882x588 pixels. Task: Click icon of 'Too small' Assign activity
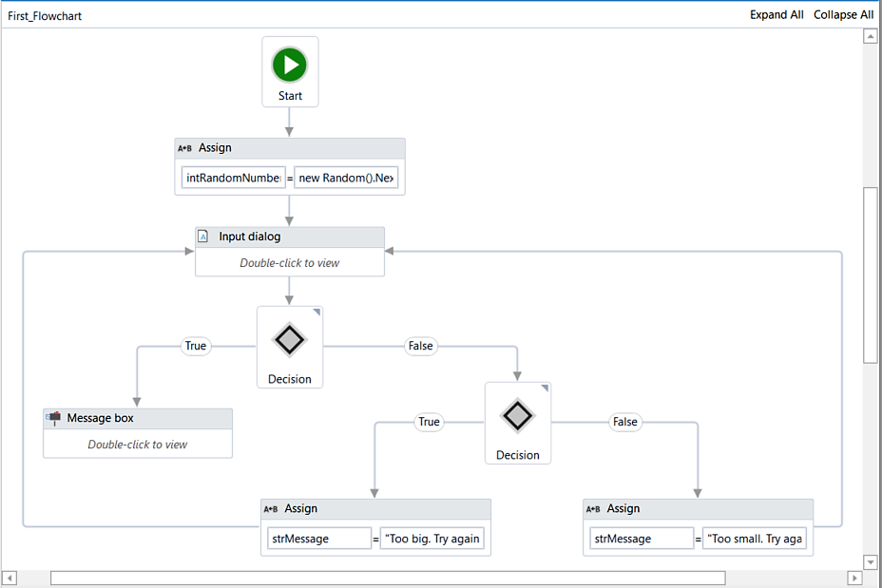coord(593,509)
